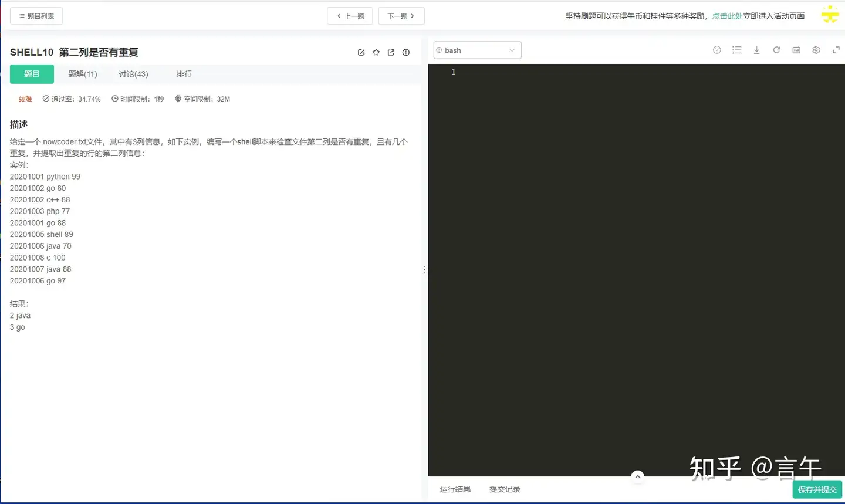Select the 题目 tab
This screenshot has height=504, width=845.
point(32,74)
